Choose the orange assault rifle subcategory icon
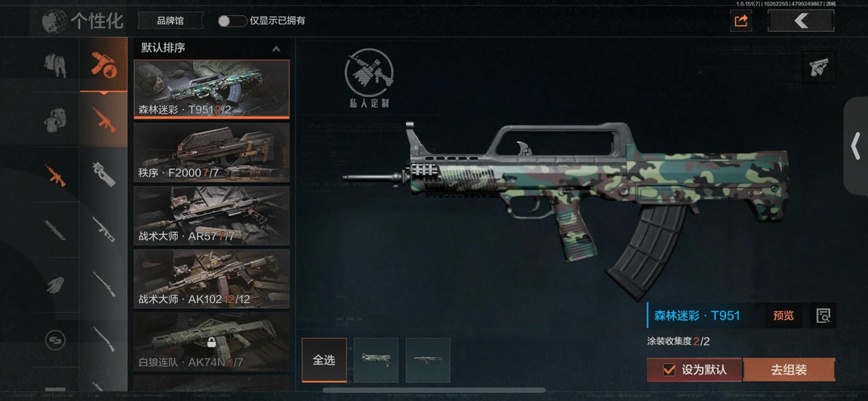Image resolution: width=868 pixels, height=401 pixels. 103,119
